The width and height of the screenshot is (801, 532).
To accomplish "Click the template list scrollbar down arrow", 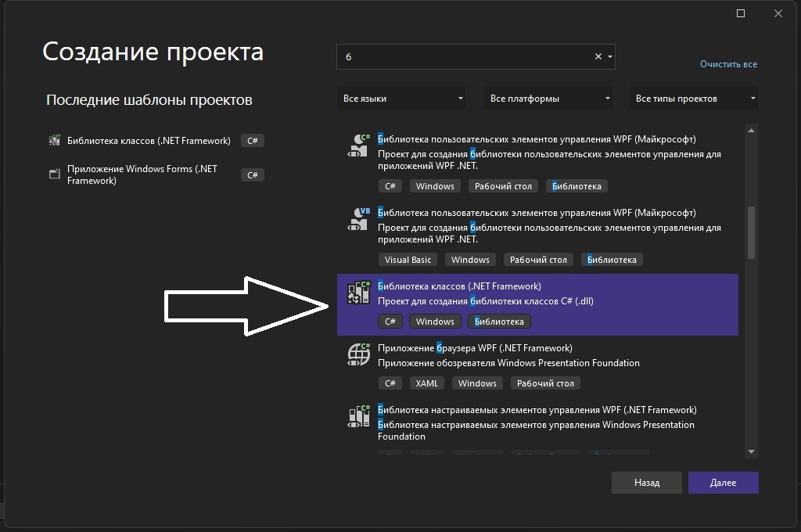I will [751, 451].
